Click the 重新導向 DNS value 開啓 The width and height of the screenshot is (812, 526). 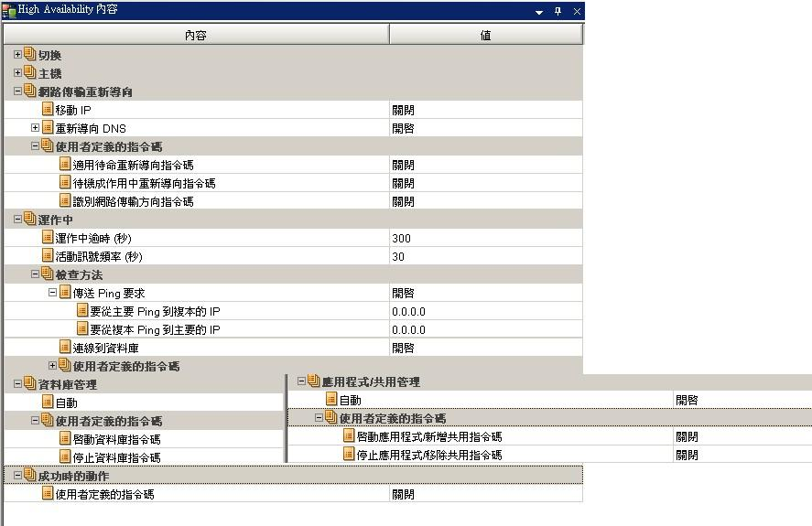(403, 128)
